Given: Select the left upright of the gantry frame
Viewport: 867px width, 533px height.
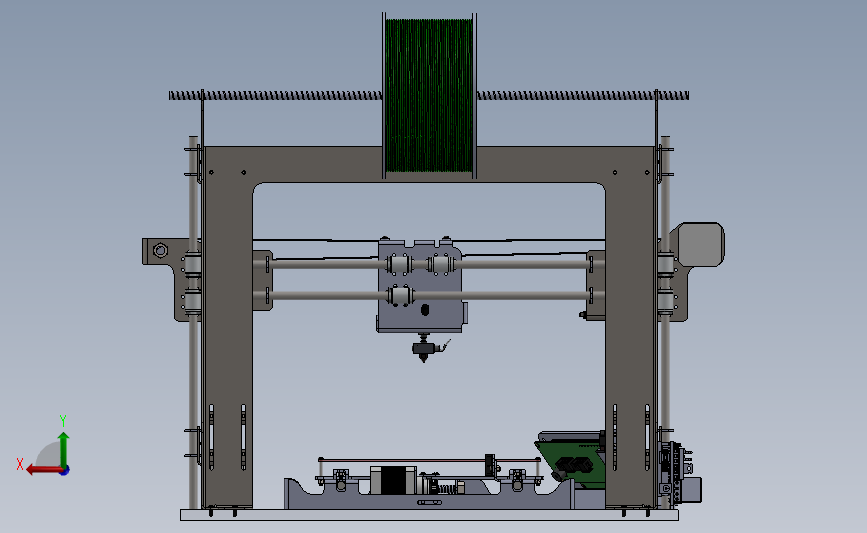Looking at the screenshot, I should [228, 343].
